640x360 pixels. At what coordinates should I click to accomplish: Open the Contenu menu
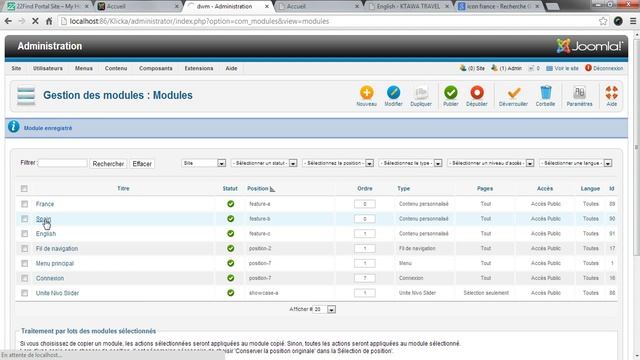click(x=116, y=68)
